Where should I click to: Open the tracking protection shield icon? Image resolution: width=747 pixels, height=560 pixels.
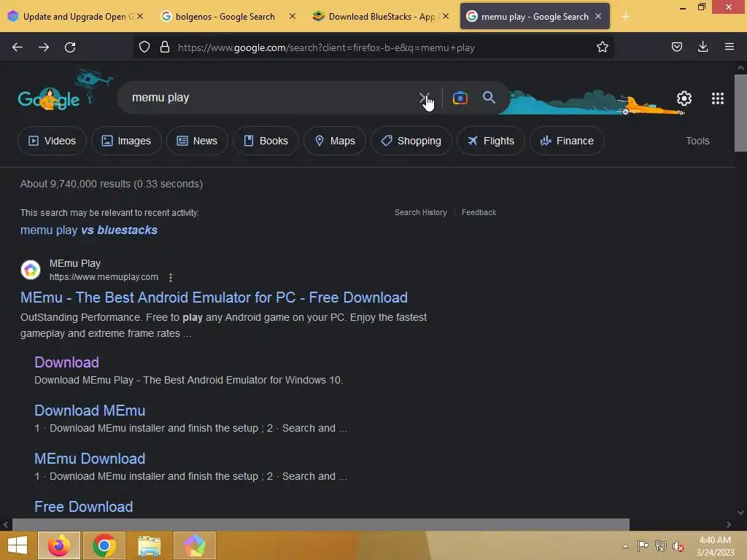144,47
